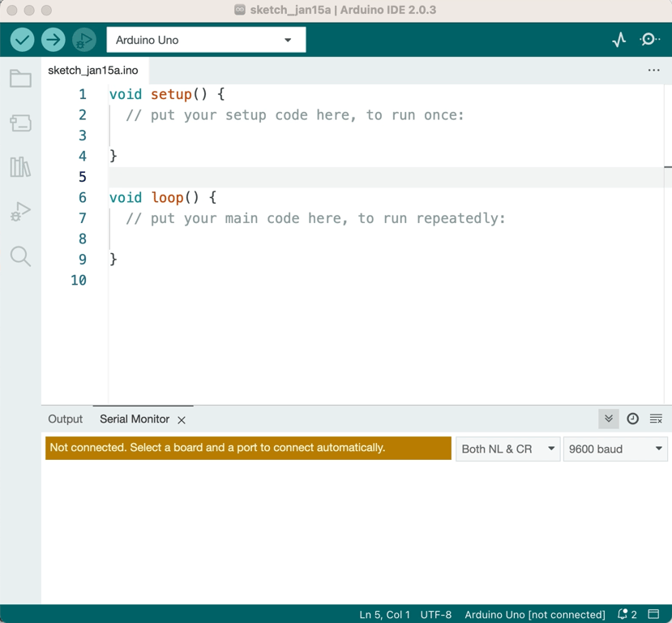The width and height of the screenshot is (672, 623).
Task: Open the Serial Plotter waveform icon
Action: (619, 40)
